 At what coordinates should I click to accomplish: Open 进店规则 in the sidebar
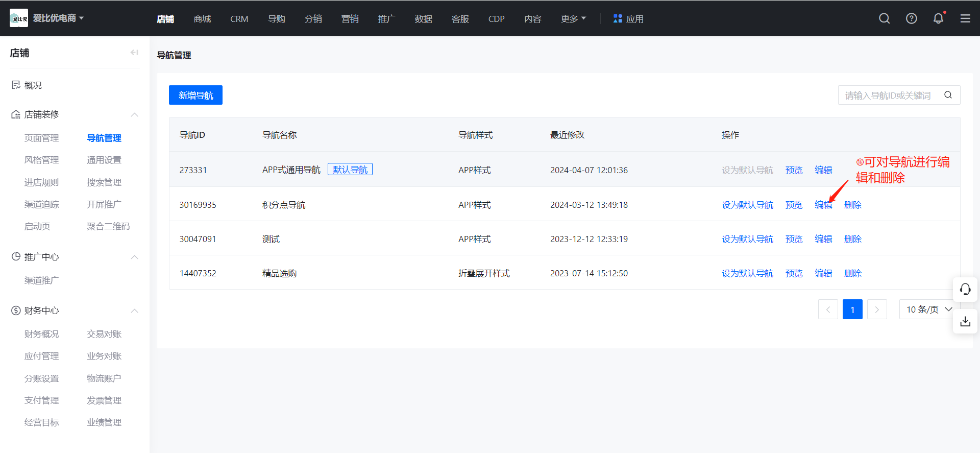(41, 182)
